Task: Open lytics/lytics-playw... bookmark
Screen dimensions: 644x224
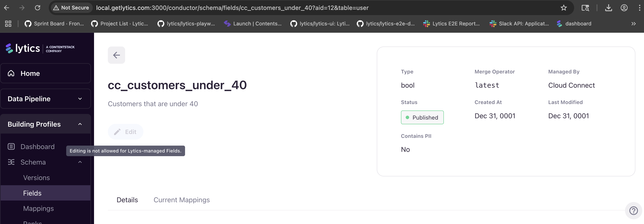Action: (x=186, y=24)
